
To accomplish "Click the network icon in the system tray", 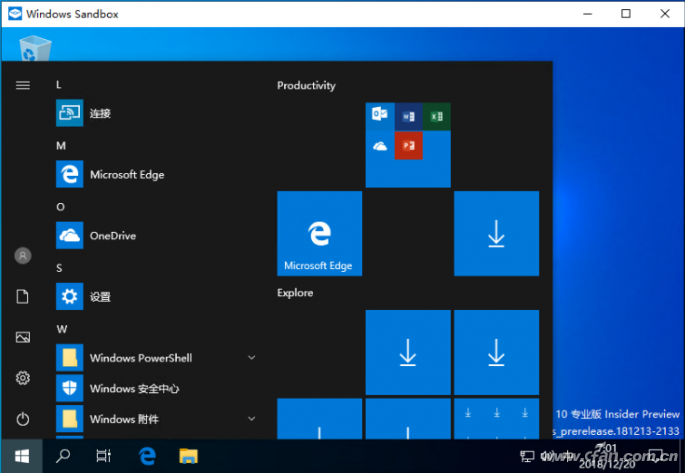I will 527,457.
